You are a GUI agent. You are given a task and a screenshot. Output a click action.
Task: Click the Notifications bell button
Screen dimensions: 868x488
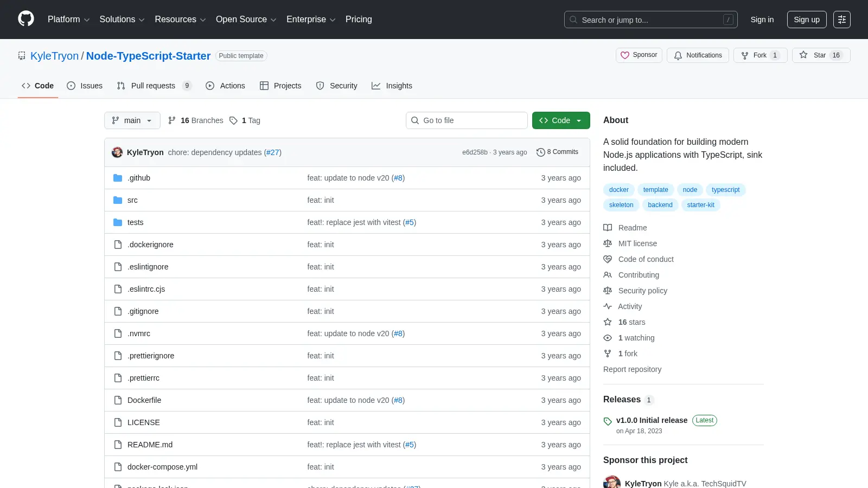[698, 55]
